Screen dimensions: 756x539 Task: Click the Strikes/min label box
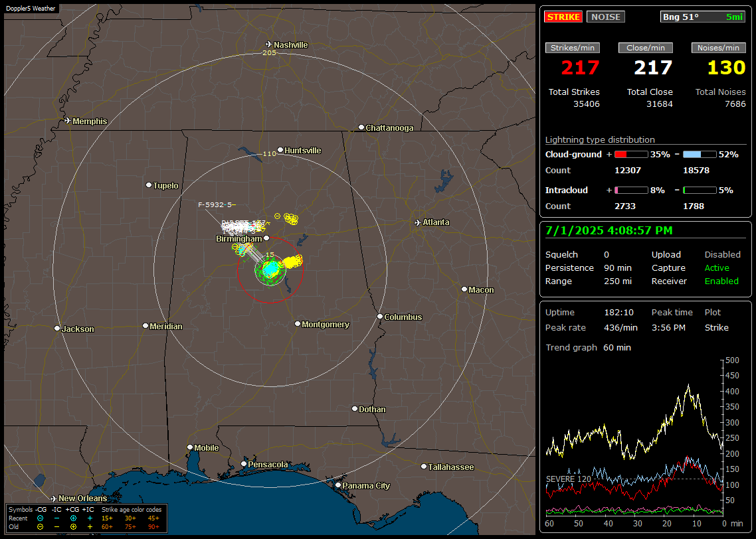click(x=573, y=48)
